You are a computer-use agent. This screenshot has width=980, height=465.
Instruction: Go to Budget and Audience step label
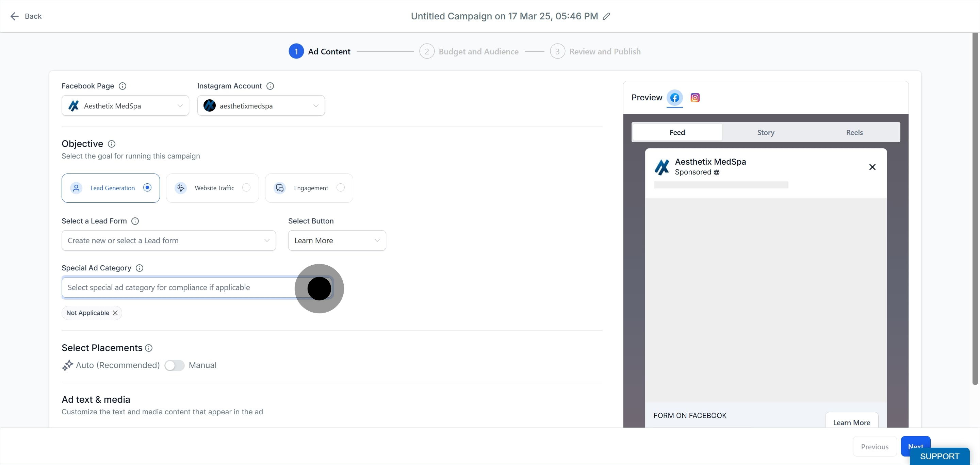tap(478, 51)
